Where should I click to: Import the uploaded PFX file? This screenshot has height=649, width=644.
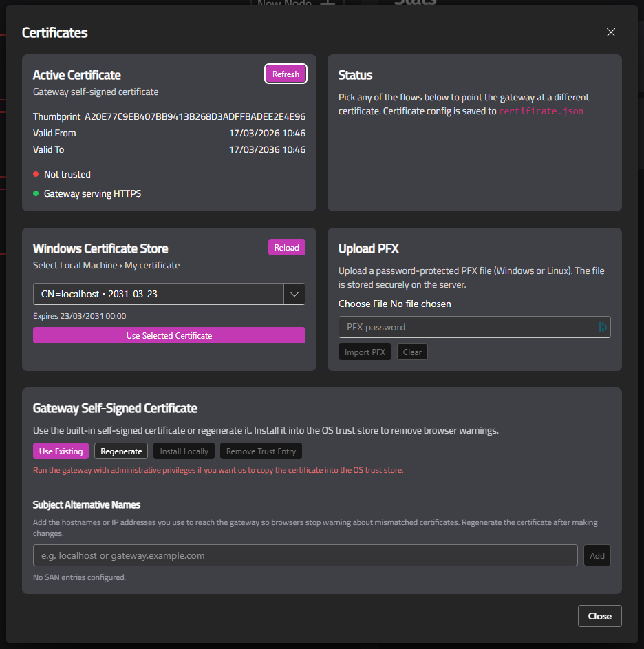(365, 352)
